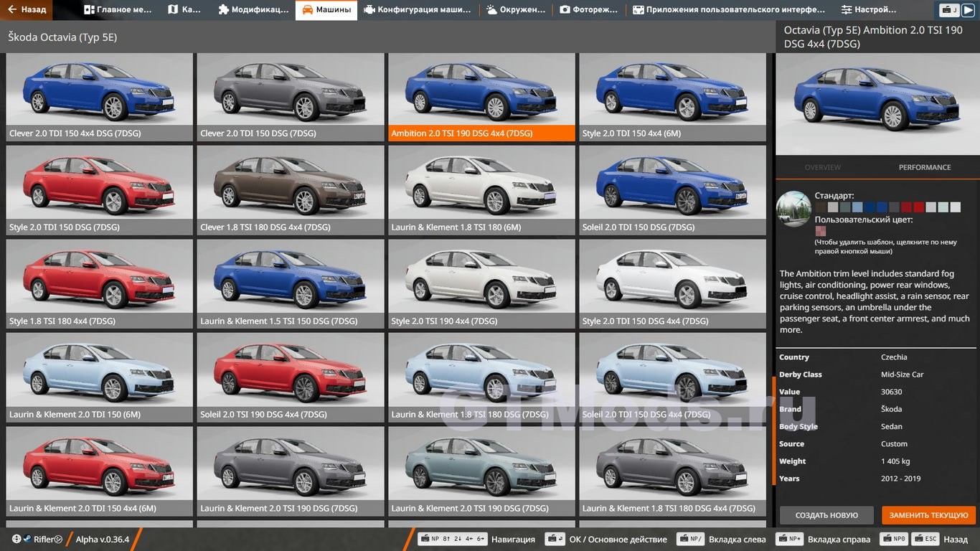Select Style 1.8 TSI 180 4x4 (7DSG)
This screenshot has width=980, height=551.
[99, 284]
